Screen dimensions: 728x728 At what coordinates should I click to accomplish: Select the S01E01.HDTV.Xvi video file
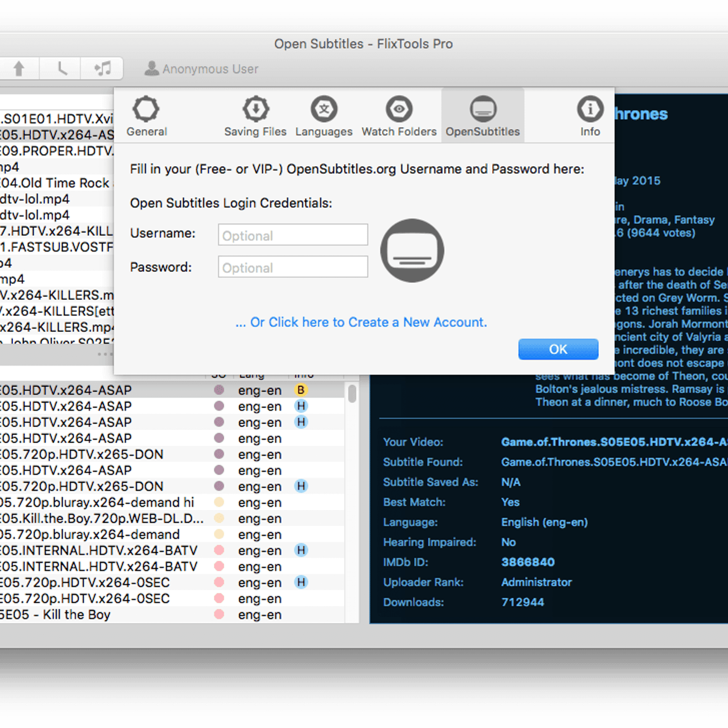pos(57,119)
